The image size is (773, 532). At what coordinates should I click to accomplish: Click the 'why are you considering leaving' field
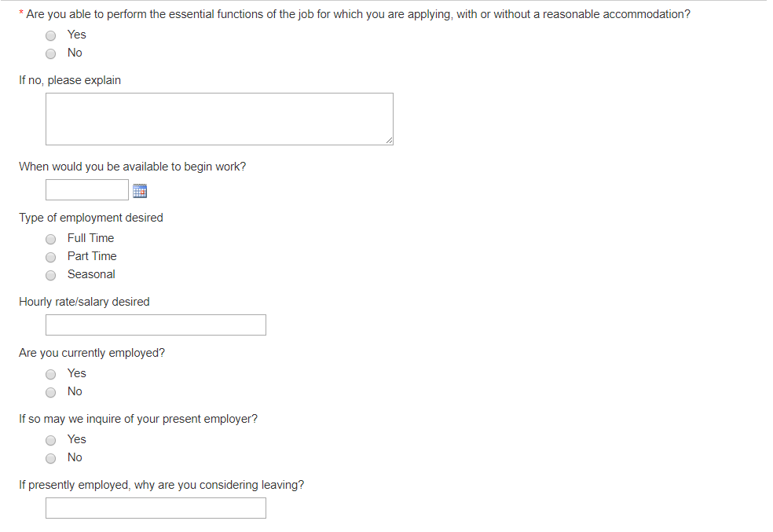155,508
